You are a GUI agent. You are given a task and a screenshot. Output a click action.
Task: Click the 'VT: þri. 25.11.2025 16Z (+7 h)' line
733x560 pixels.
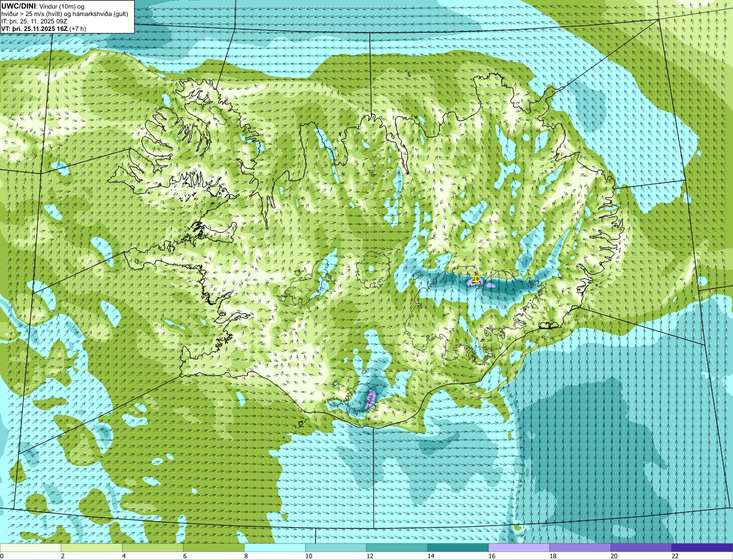(x=44, y=29)
